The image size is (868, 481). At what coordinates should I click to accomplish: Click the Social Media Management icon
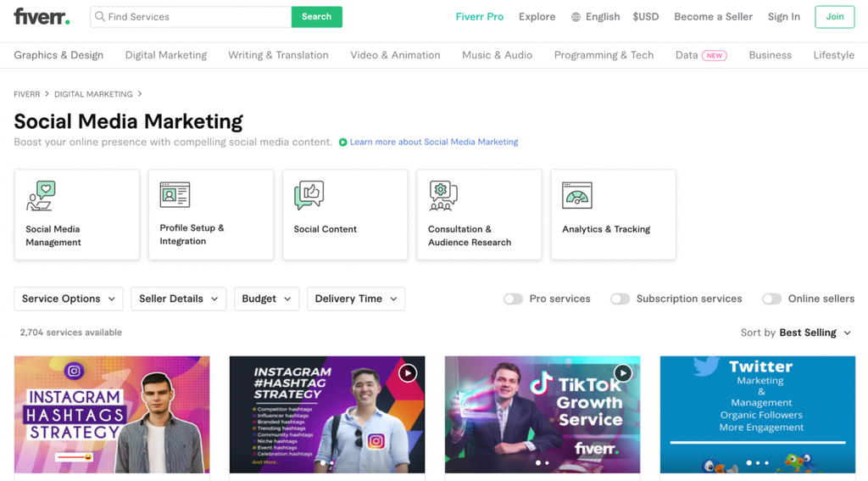pos(41,196)
